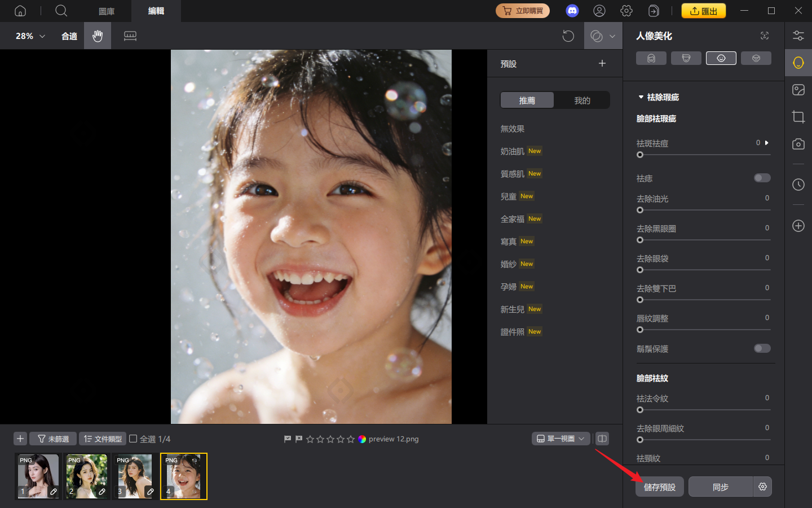This screenshot has width=812, height=508.
Task: Open the 單一視圖 view mode dropdown
Action: [561, 438]
